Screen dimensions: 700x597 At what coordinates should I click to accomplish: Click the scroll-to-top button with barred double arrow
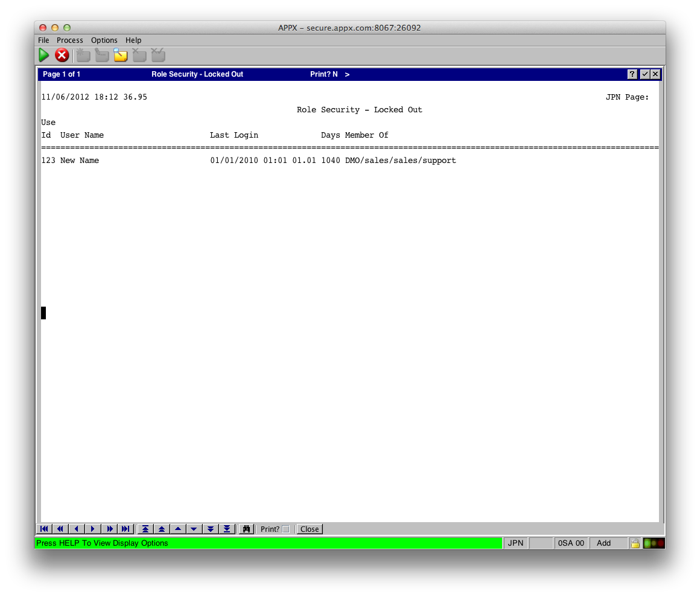[x=145, y=529]
